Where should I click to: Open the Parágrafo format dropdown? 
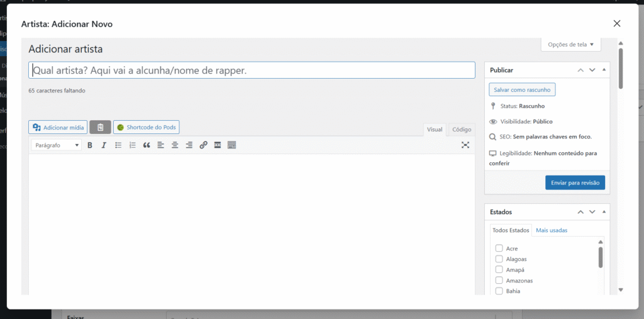point(57,145)
